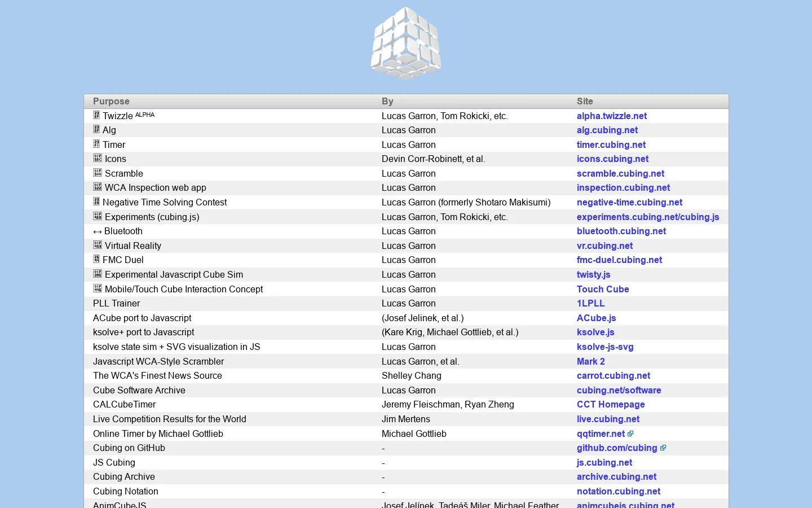Visit timer.cubing.net
Screen dimensions: 812x508
coord(611,144)
